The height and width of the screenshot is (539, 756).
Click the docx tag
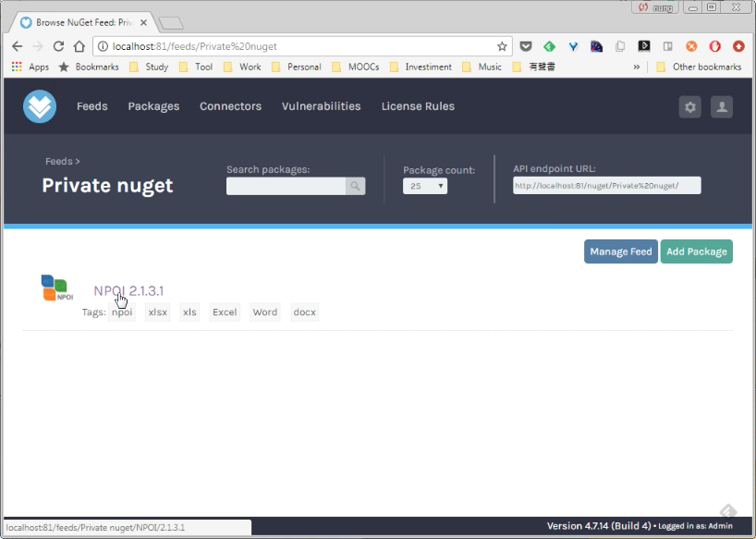point(305,312)
